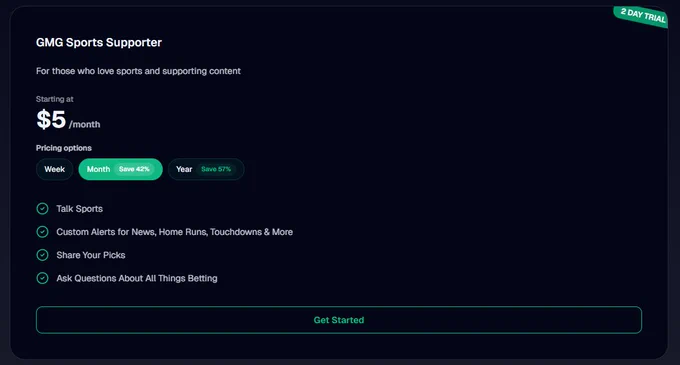Click the checkmark icon next to Custom Alerts
Screen dimensions: 680x365
[42, 232]
